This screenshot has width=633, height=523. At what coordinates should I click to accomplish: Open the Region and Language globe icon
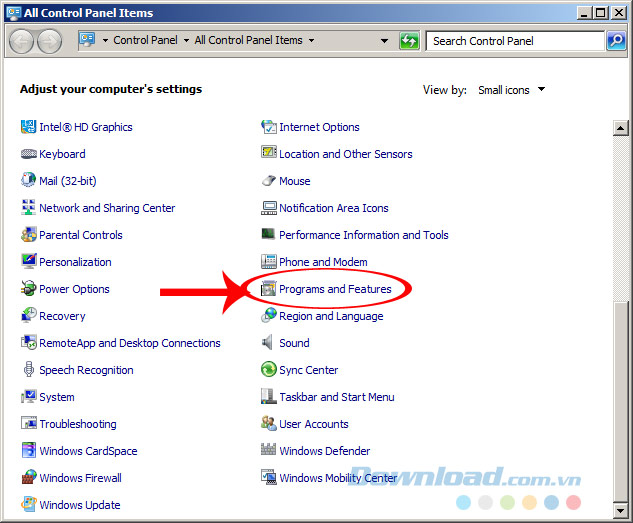coord(268,315)
